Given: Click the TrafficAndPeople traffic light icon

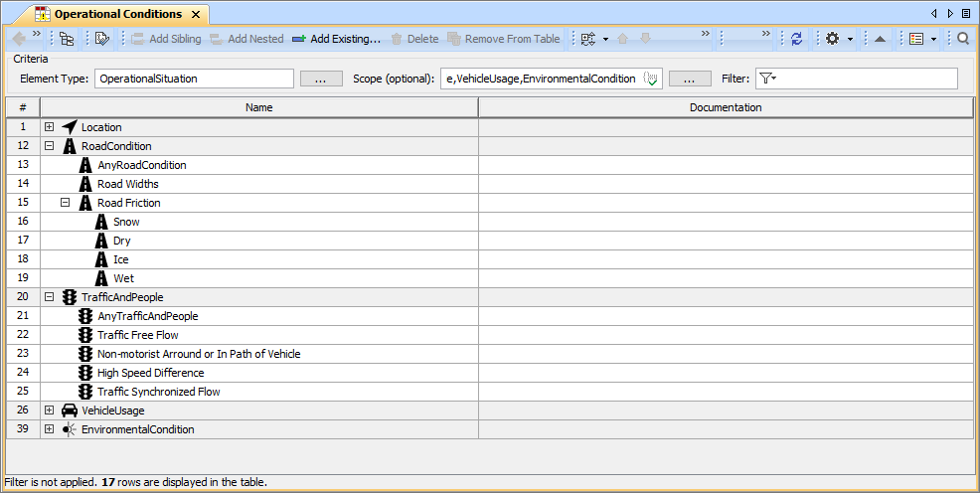Looking at the screenshot, I should (x=70, y=297).
